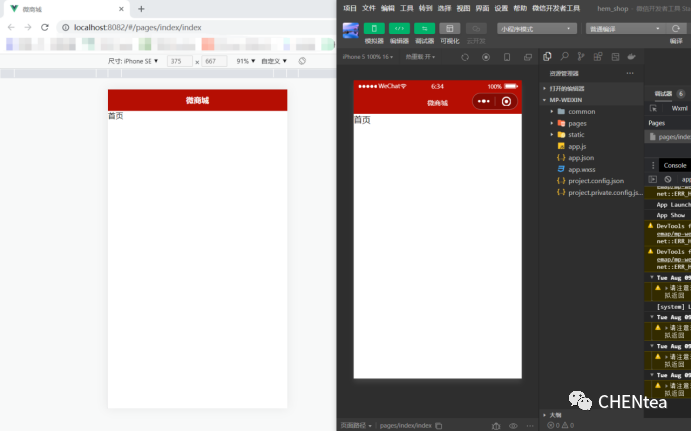The width and height of the screenshot is (691, 431).
Task: Expand the static folder
Action: (x=591, y=135)
